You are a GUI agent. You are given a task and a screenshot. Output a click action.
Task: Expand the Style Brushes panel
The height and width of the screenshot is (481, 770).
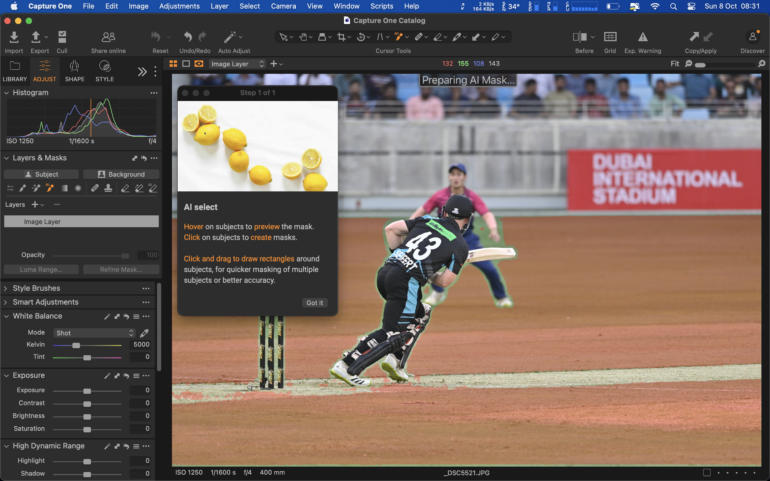click(6, 288)
